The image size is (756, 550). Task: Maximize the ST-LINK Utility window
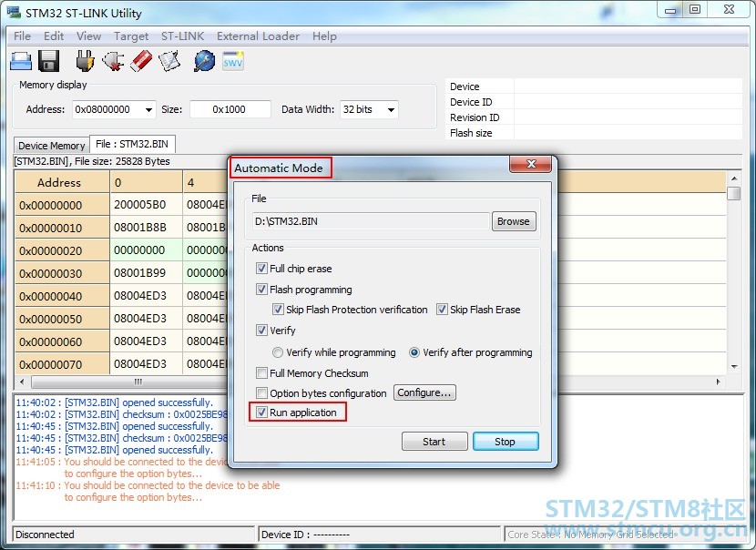[x=695, y=10]
